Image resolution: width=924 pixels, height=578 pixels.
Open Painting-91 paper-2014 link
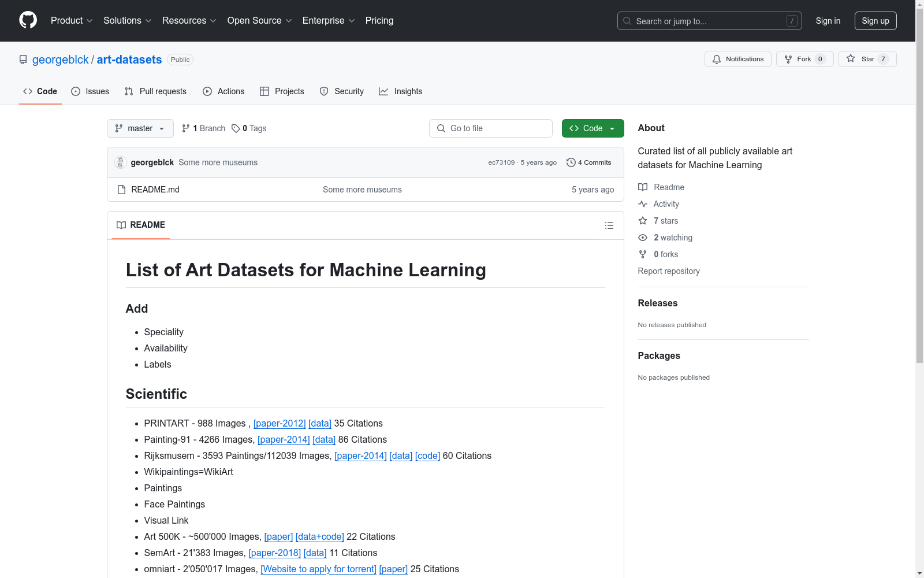[284, 439]
